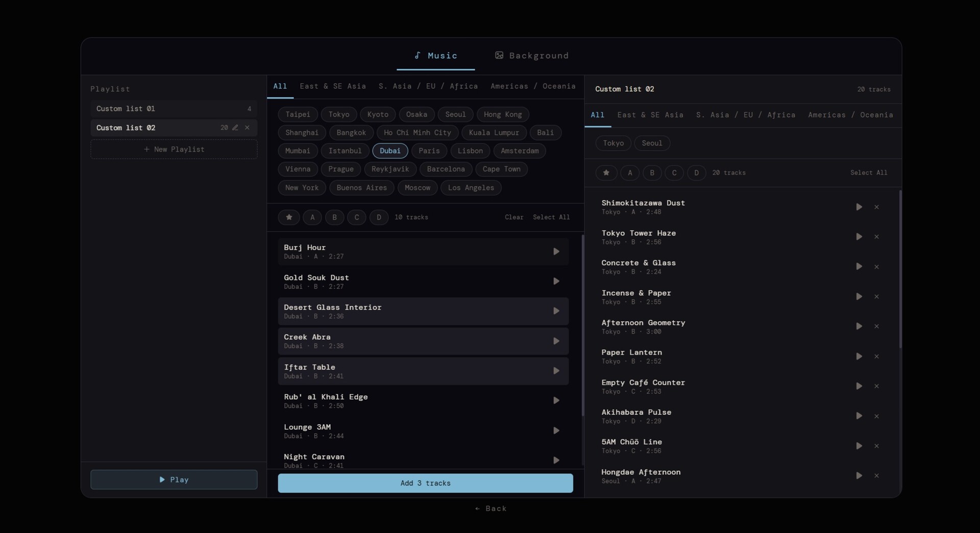Play the Burj Hour track preview
The width and height of the screenshot is (980, 533).
pyautogui.click(x=556, y=251)
